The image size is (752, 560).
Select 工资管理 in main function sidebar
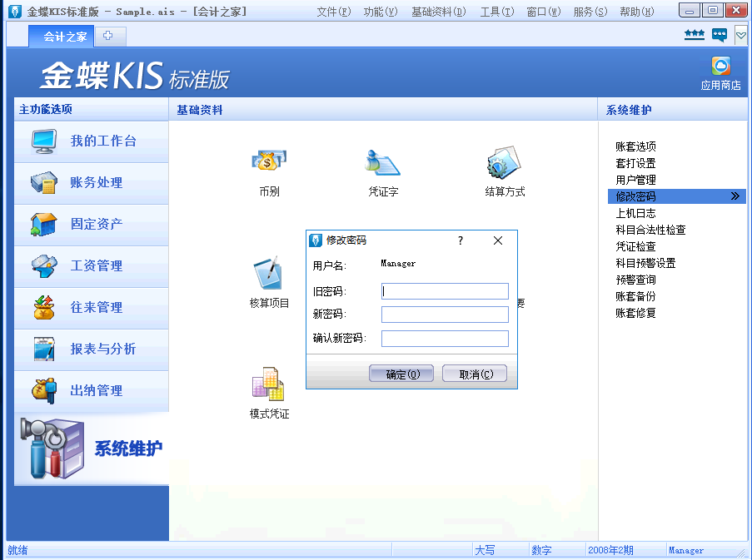coord(91,266)
